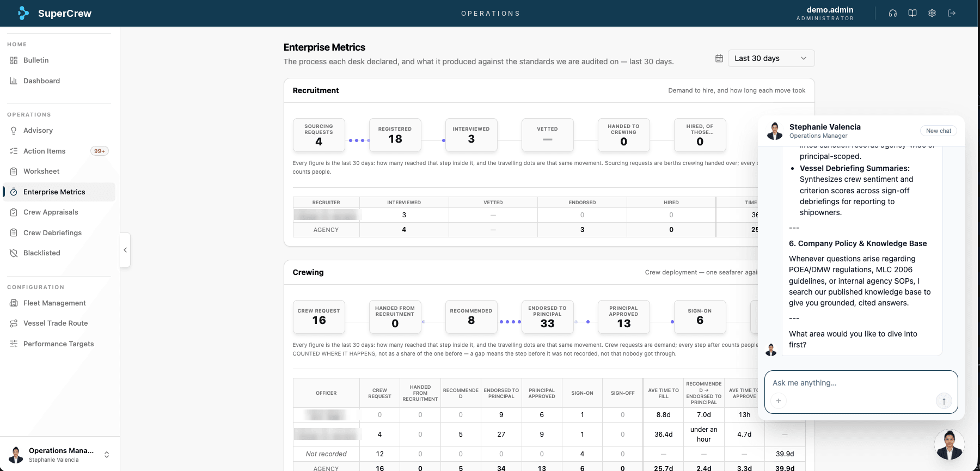The height and width of the screenshot is (471, 980).
Task: Go to Crew Debriefings page
Action: pos(59,233)
